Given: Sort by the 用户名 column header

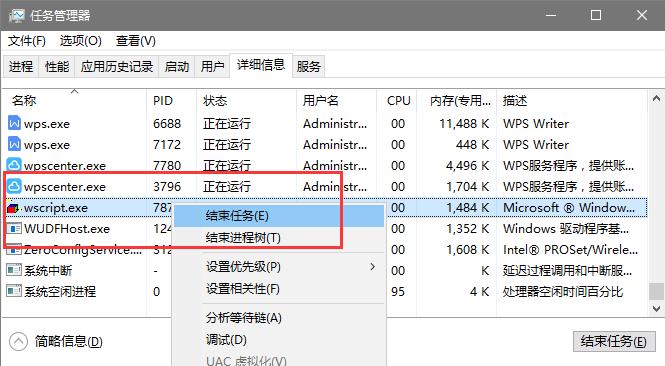Looking at the screenshot, I should (336, 101).
